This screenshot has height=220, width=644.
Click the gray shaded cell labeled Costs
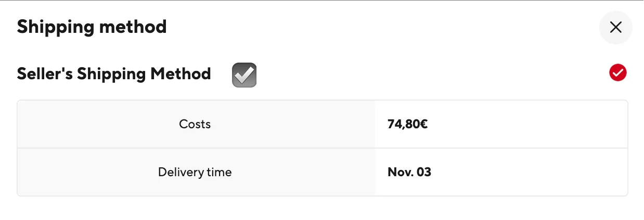[x=196, y=124]
